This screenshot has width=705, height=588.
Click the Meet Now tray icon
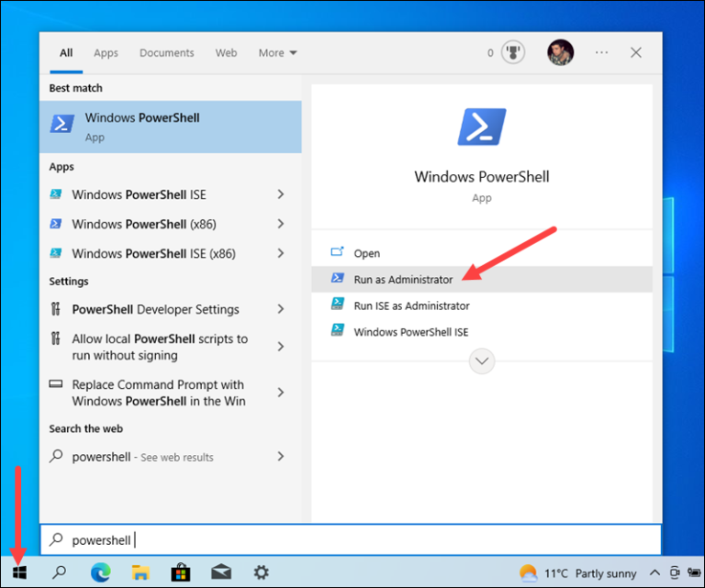click(x=675, y=572)
